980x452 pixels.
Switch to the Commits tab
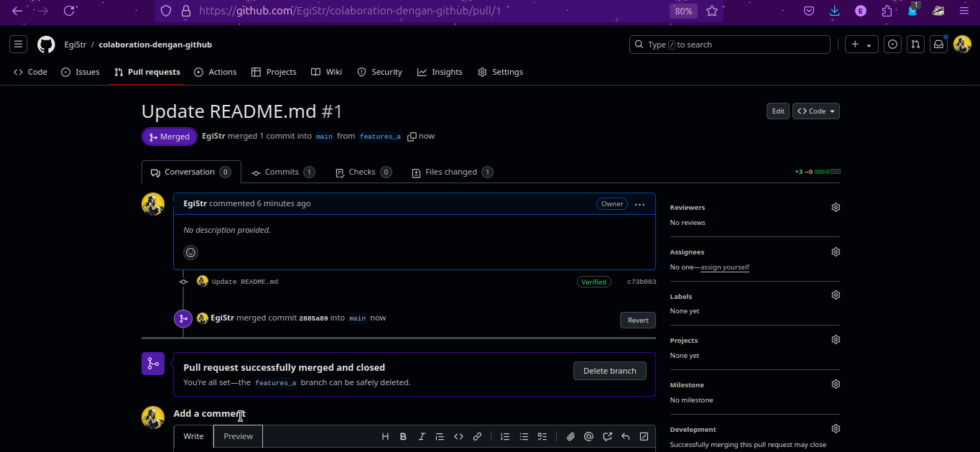tap(283, 172)
